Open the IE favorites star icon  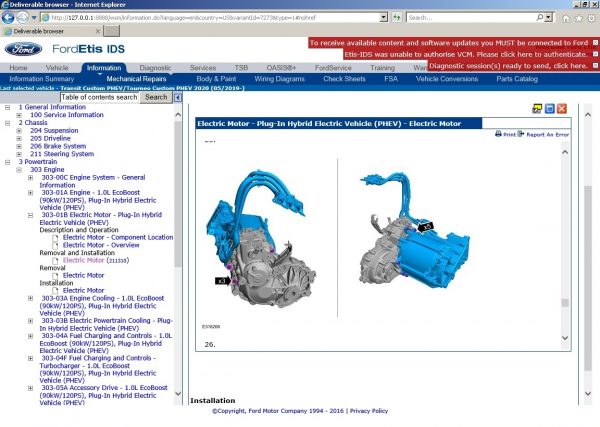click(x=579, y=18)
